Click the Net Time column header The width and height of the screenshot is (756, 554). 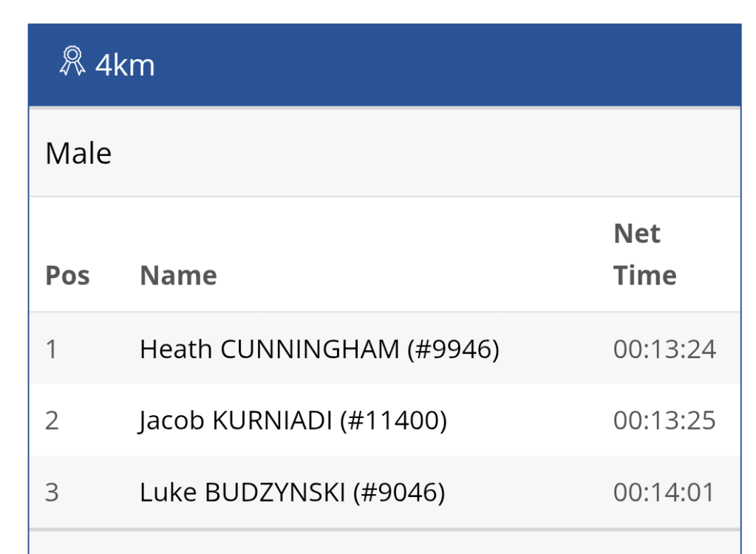click(645, 255)
